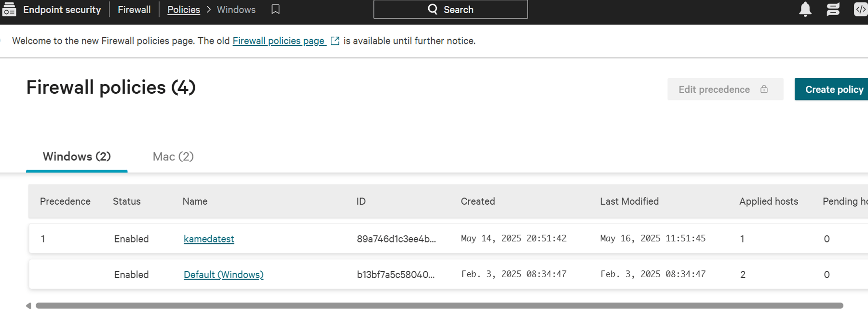Screen dimensions: 868x310
Task: Open the Default (Windows) policy
Action: point(223,275)
